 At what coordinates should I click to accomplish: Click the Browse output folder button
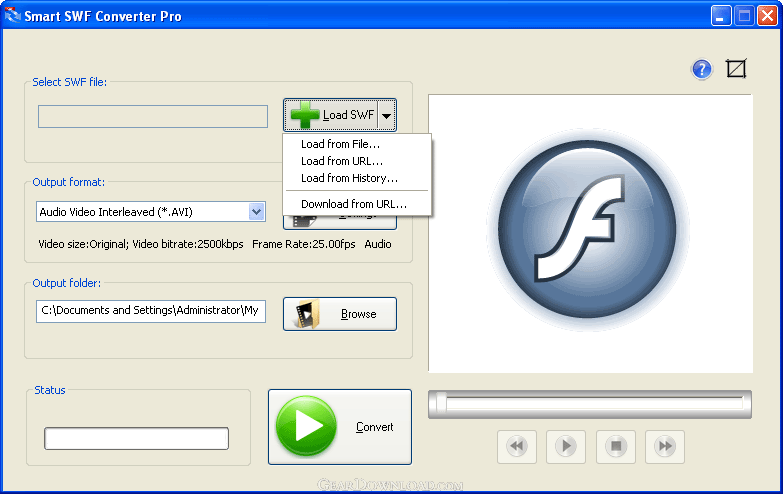[x=340, y=314]
